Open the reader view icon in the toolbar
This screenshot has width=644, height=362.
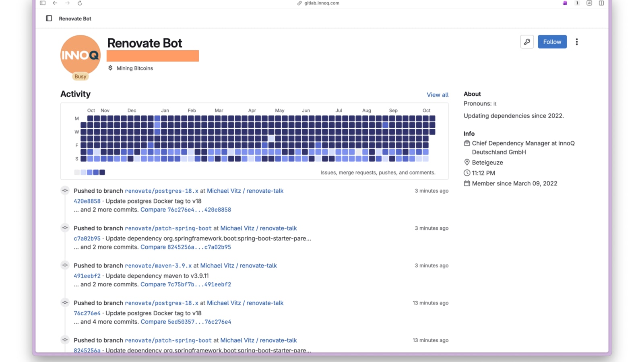click(589, 3)
